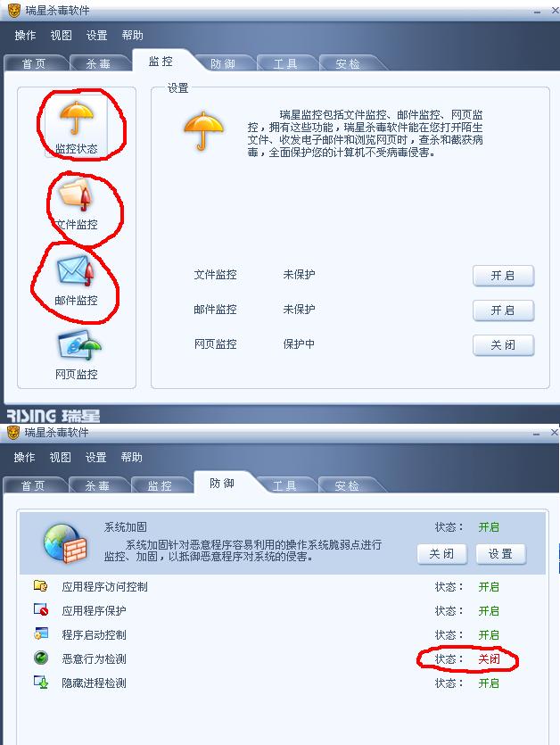
Task: Disable 网页监控 with its 关闭 button
Action: point(504,345)
